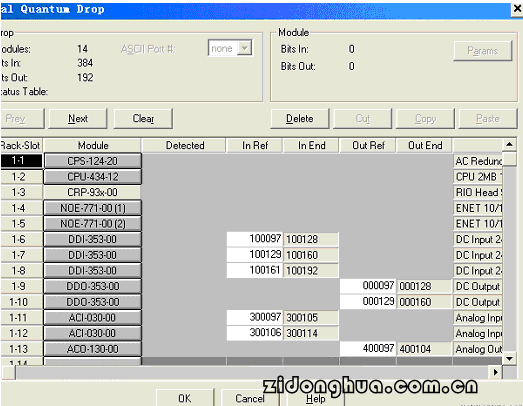Select rack-slot 1-3 row header

(x=22, y=192)
